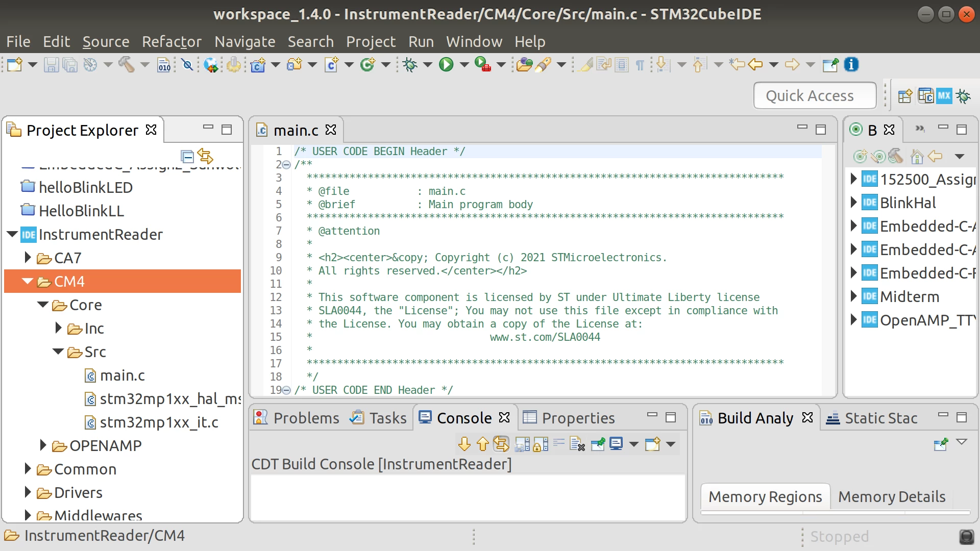
Task: Switch to the Static Stack Analyzer tab
Action: point(872,418)
